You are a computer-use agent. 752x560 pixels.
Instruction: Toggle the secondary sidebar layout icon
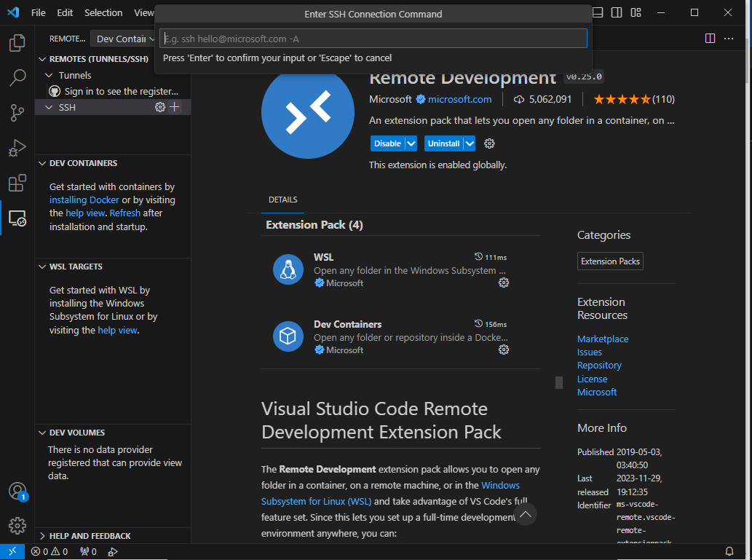(x=617, y=12)
